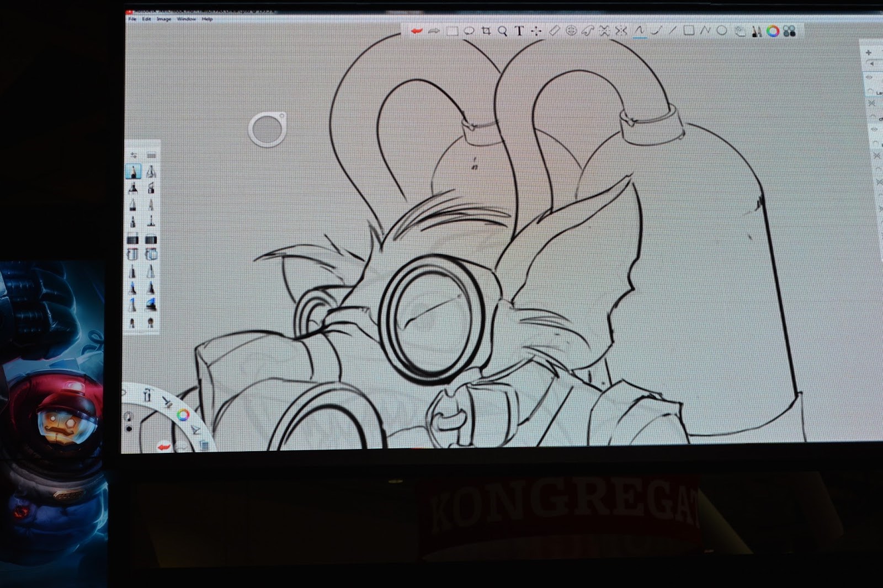Screen dimensions: 883x588
Task: Enable the Ellipse guide
Action: [x=571, y=31]
